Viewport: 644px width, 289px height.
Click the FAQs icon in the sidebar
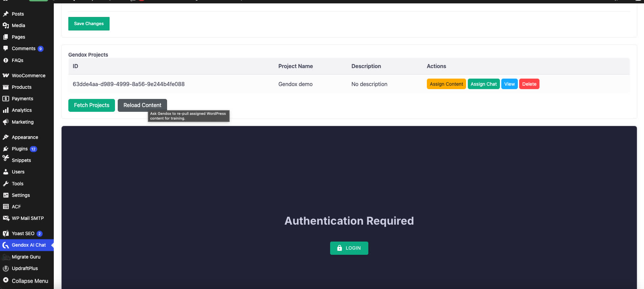coord(6,60)
